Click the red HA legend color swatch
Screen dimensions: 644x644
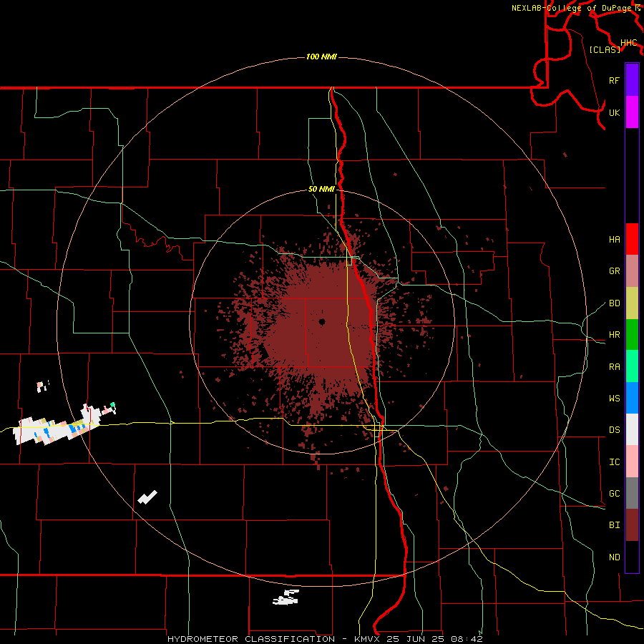coord(632,239)
